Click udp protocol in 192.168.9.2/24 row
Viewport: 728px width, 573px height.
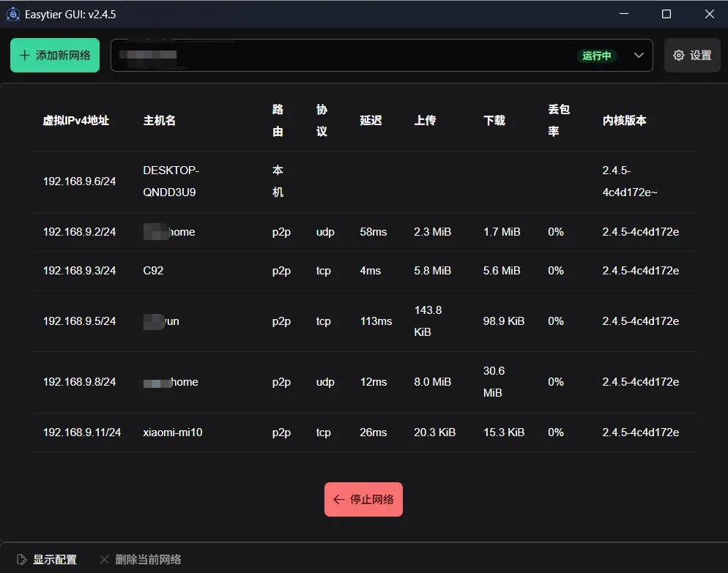click(x=325, y=232)
